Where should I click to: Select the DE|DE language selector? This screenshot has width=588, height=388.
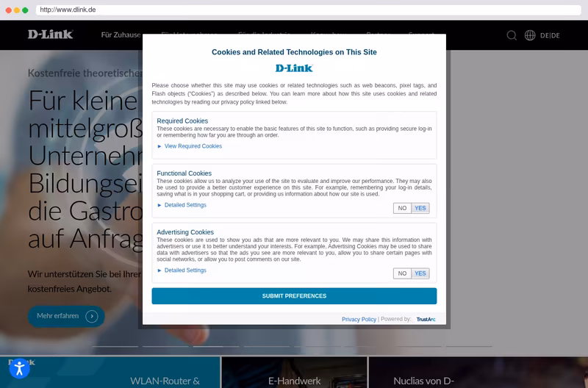tap(550, 35)
